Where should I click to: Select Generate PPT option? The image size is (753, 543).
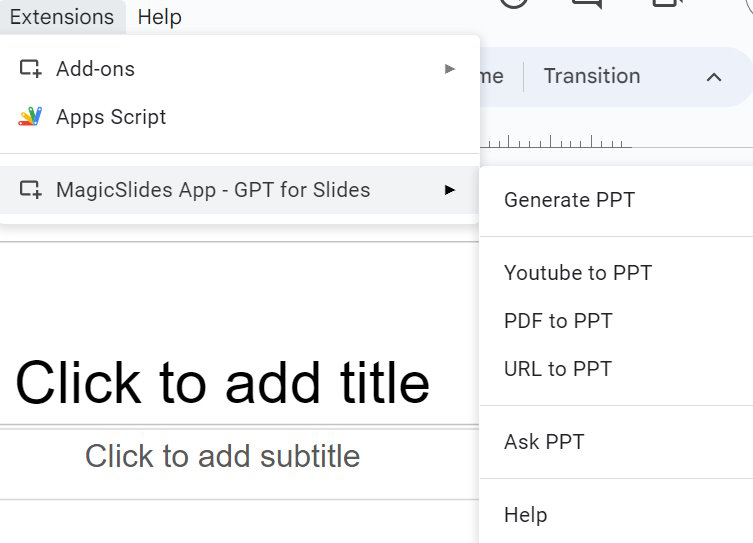pos(569,200)
